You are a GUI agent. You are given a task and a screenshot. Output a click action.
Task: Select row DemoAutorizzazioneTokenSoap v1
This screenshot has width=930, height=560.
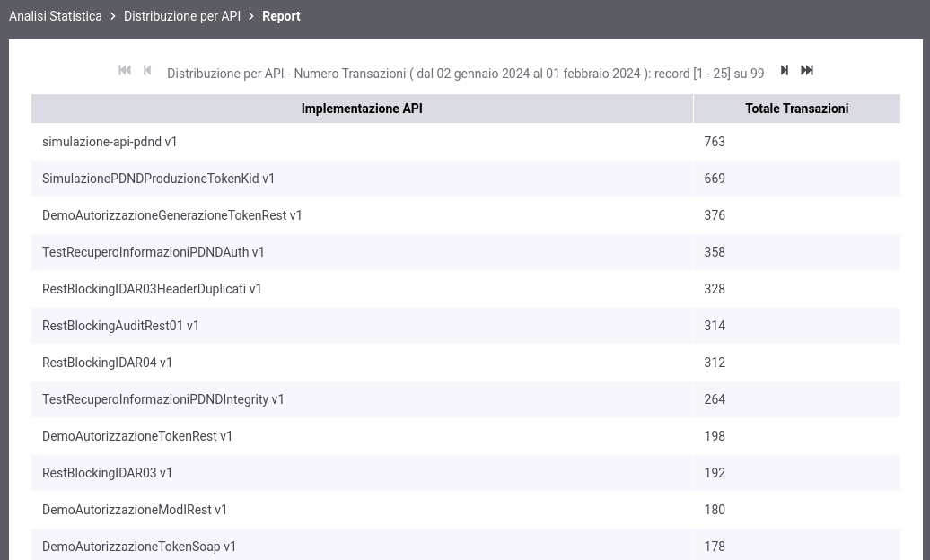(x=466, y=547)
